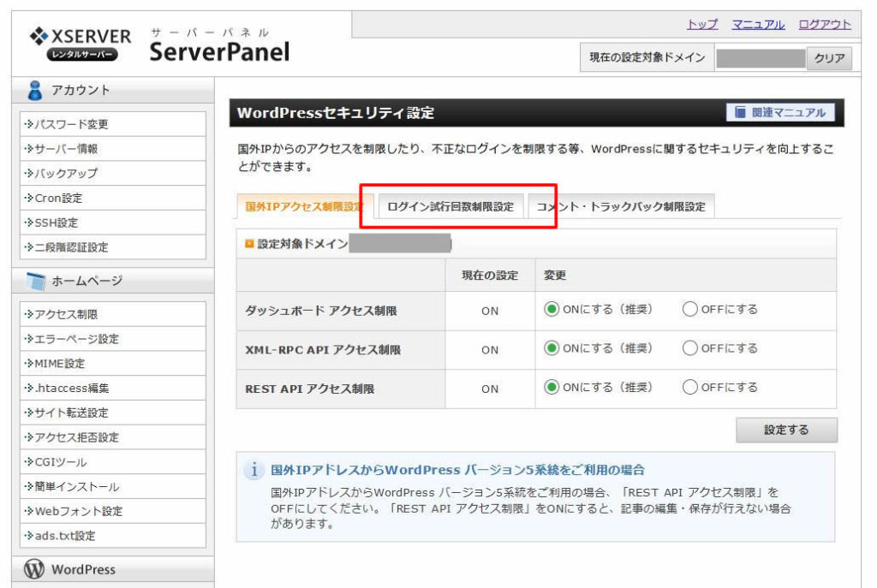
Task: Click the notice heading about WordPress バージョン5系統
Action: [457, 470]
